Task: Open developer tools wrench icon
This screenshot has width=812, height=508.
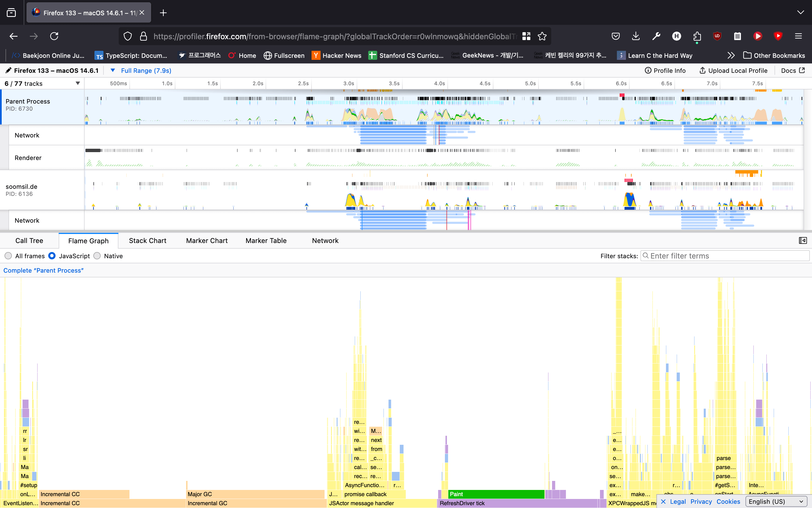Action: [x=656, y=36]
